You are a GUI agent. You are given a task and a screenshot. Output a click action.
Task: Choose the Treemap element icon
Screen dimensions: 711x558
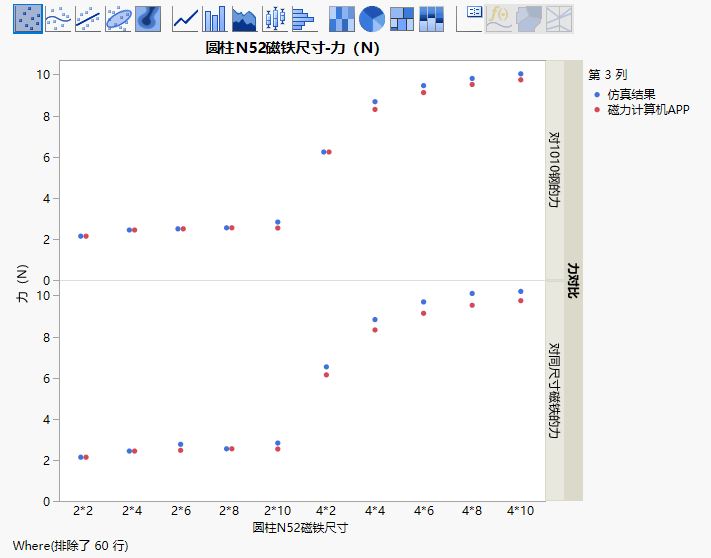402,18
